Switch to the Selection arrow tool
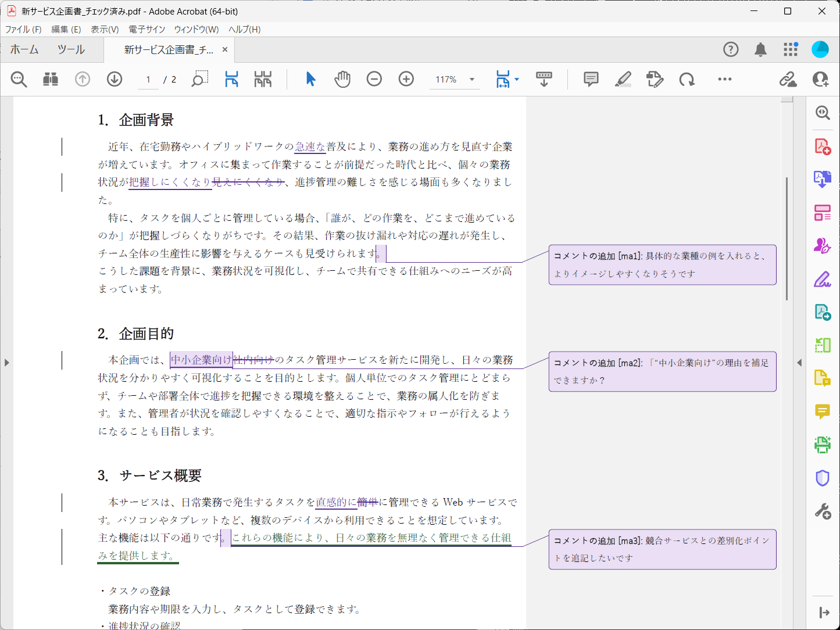Viewport: 840px width, 630px height. [x=310, y=79]
